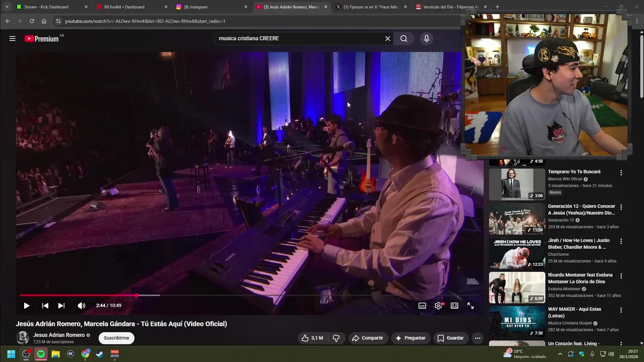Screen dimensions: 644x362
Task: Click Churchome channel name
Action: [558, 254]
